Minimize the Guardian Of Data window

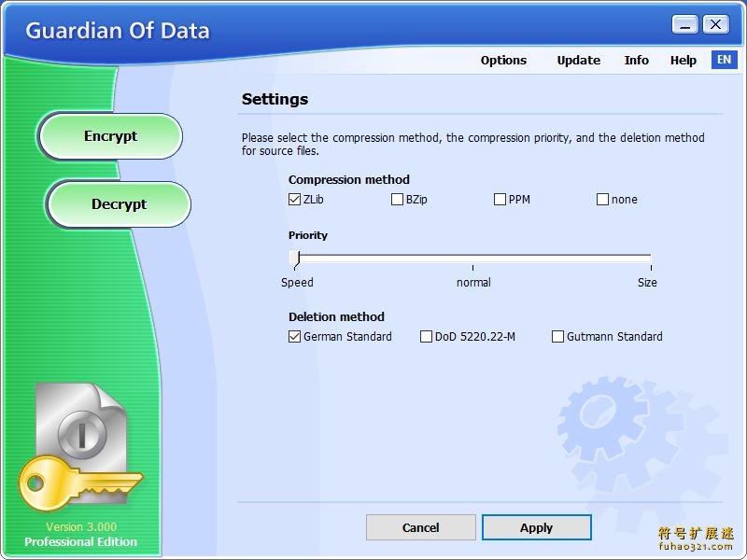[x=684, y=24]
